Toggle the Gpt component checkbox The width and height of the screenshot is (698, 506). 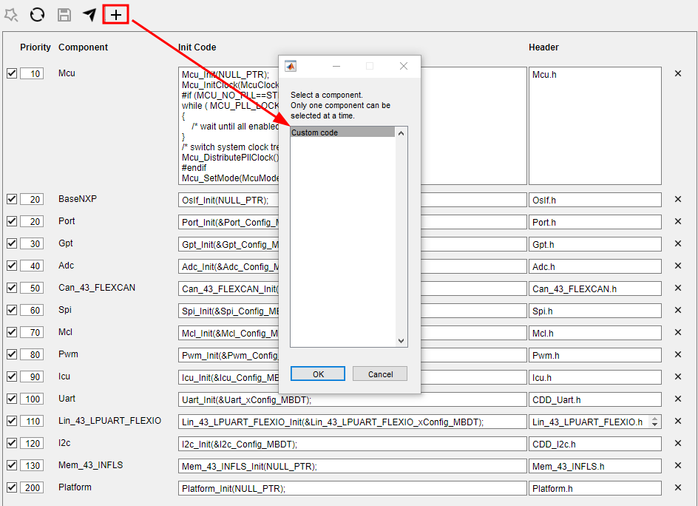coord(12,243)
